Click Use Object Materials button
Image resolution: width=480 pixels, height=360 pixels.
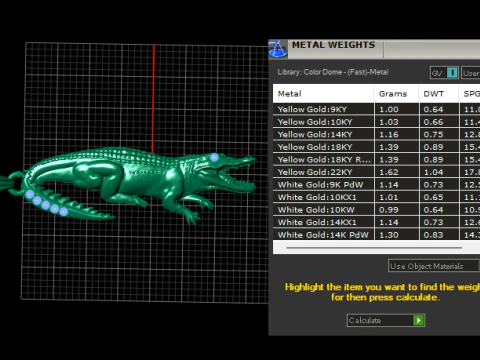434,266
